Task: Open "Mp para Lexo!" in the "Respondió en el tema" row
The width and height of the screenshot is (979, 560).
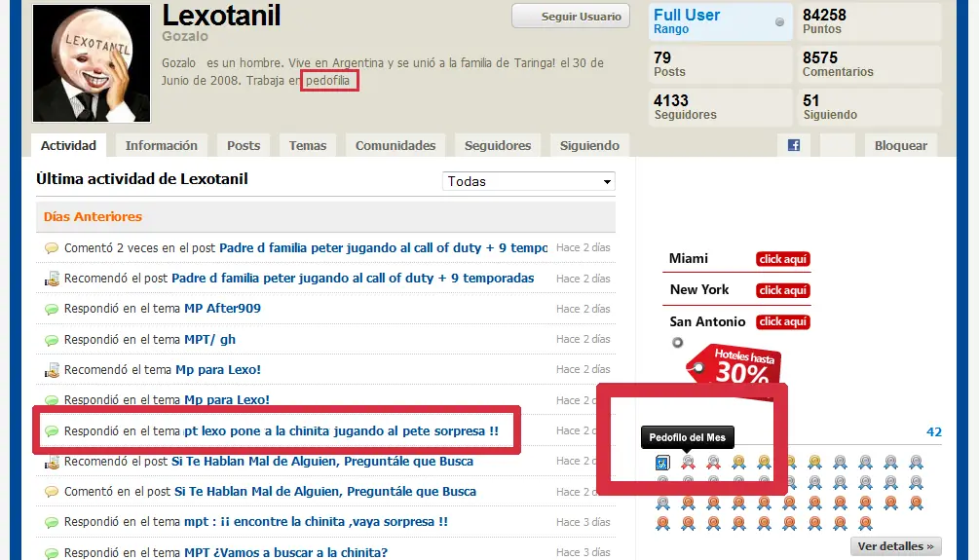Action: tap(227, 399)
